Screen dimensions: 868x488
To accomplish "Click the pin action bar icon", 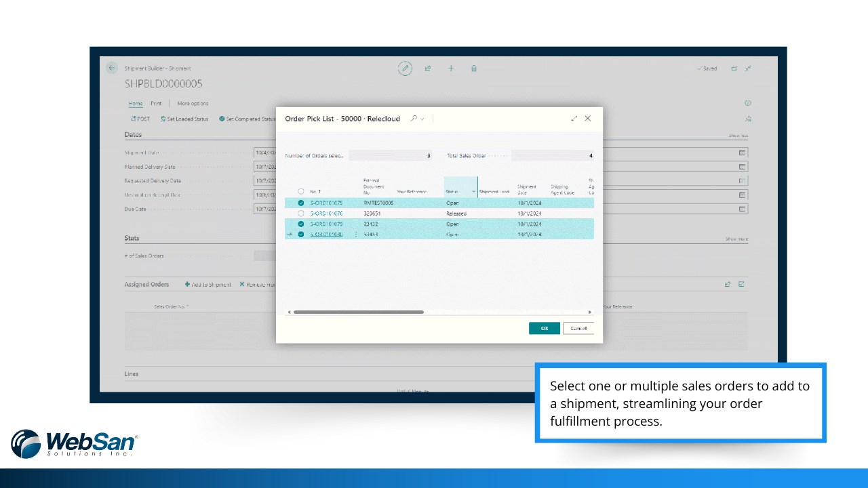I will 748,119.
